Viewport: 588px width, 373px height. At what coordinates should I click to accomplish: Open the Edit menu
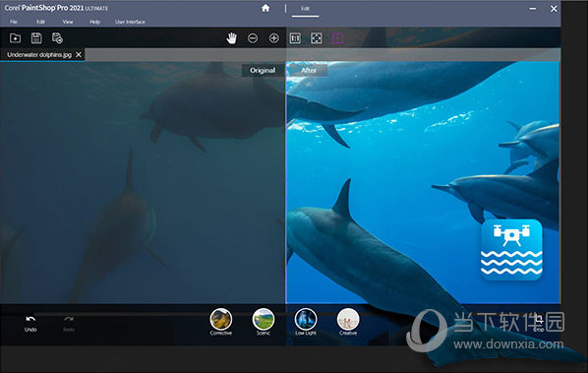(x=41, y=22)
